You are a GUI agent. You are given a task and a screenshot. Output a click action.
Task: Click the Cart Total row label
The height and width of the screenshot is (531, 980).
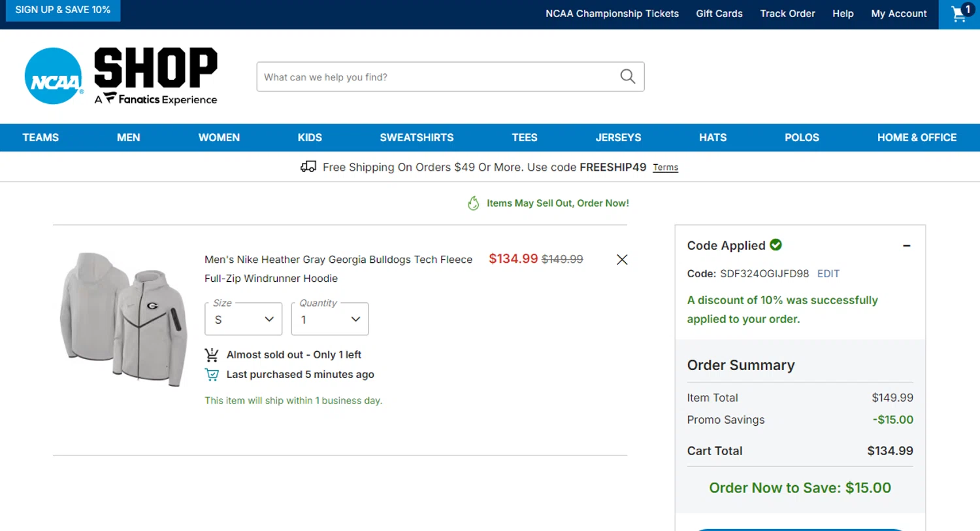point(715,451)
